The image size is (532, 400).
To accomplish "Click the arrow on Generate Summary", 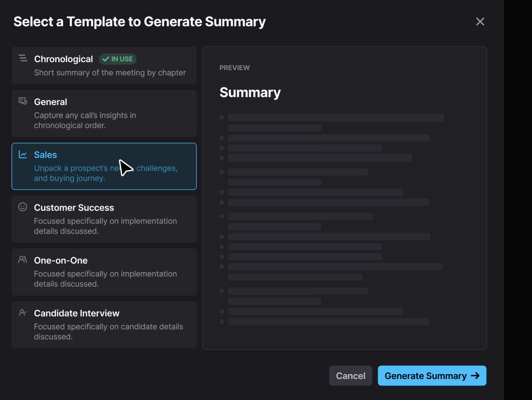I will click(475, 376).
